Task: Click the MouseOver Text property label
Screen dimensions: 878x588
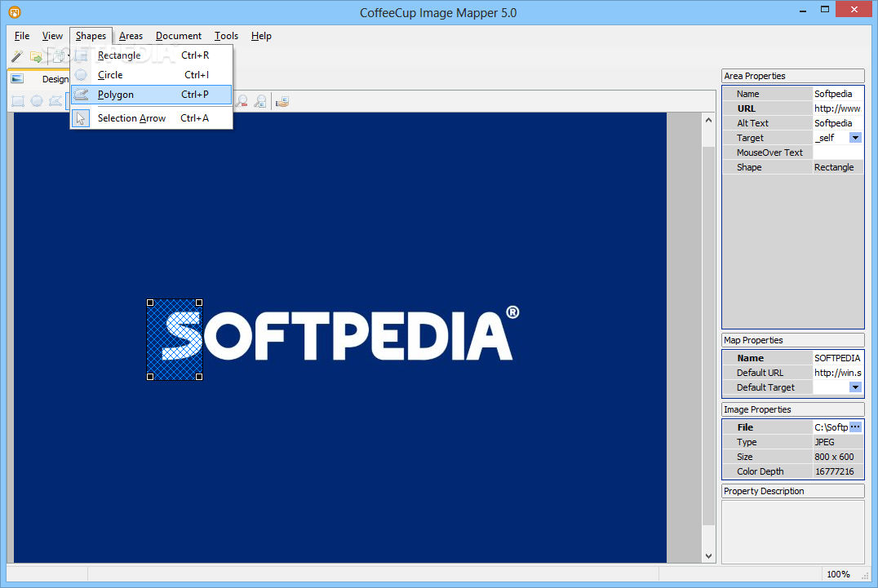Action: [769, 153]
